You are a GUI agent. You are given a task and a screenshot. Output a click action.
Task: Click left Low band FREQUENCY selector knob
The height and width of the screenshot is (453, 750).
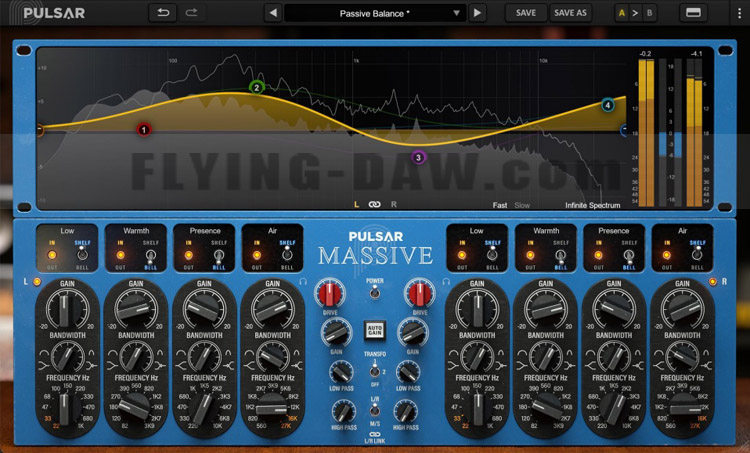(65, 408)
